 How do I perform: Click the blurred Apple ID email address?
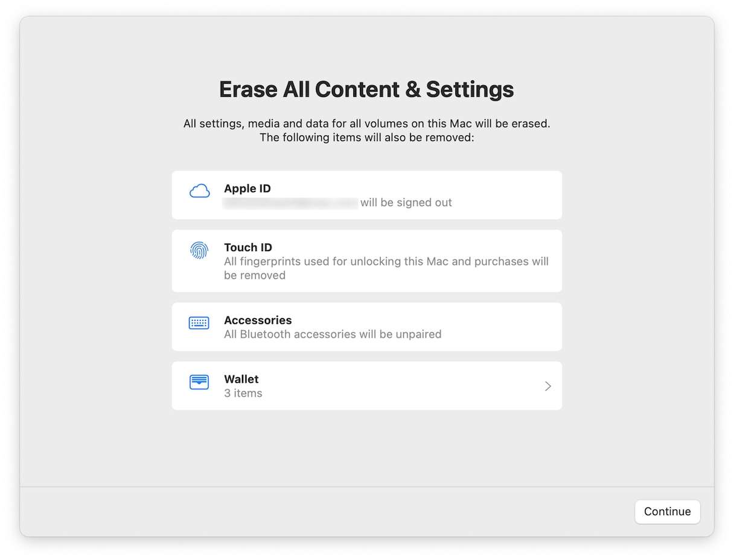[x=290, y=203]
